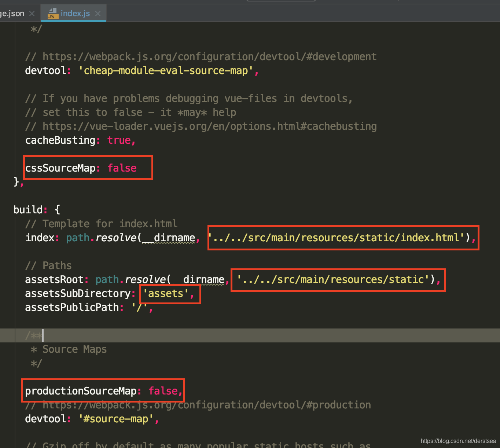Click the index property key
This screenshot has width=500, height=448.
[x=40, y=238]
